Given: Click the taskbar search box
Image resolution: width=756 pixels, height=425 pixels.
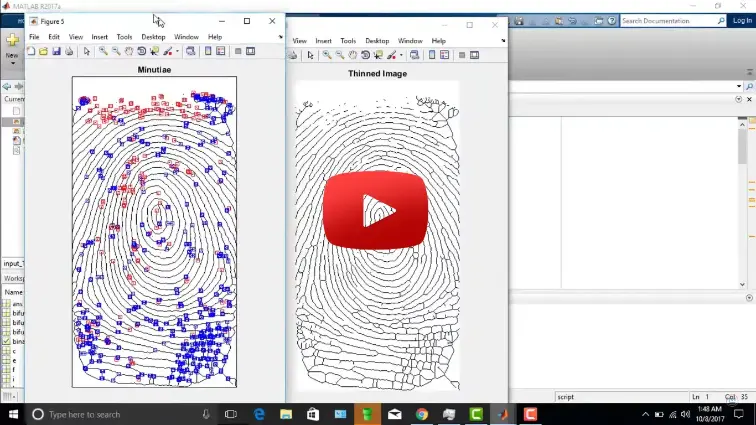Looking at the screenshot, I should [122, 414].
